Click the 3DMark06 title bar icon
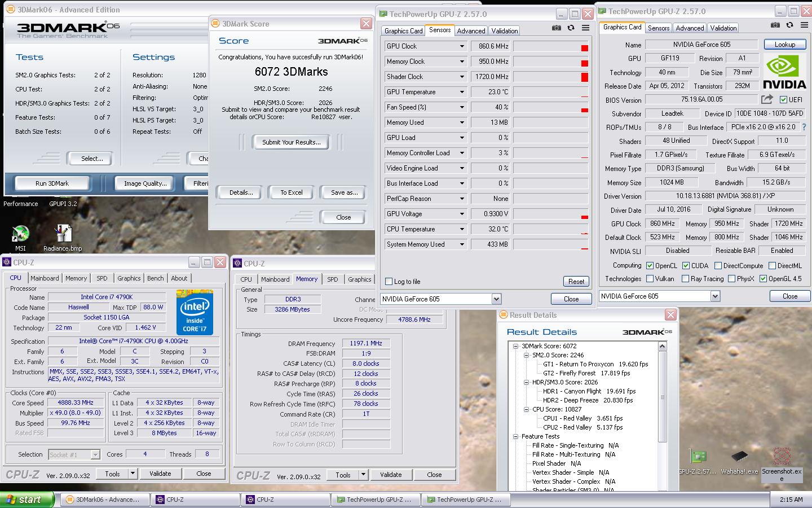 [x=11, y=10]
